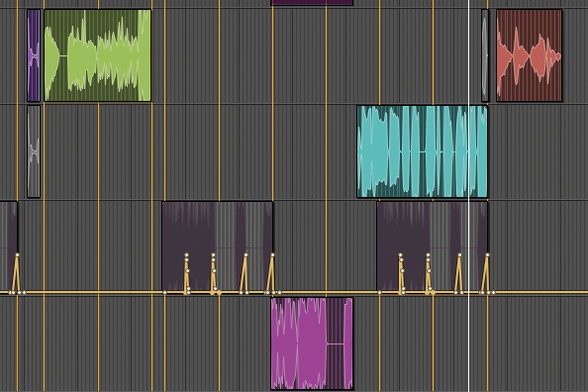This screenshot has width=588, height=392.
Task: Click top point of first spike in right dark clip
Action: coord(400,255)
